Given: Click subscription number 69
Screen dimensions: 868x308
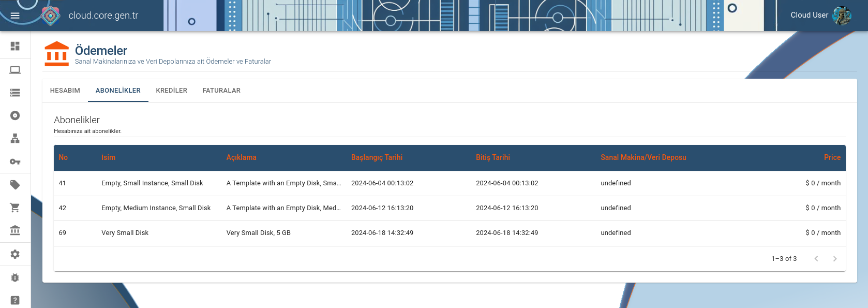Looking at the screenshot, I should [x=62, y=233].
